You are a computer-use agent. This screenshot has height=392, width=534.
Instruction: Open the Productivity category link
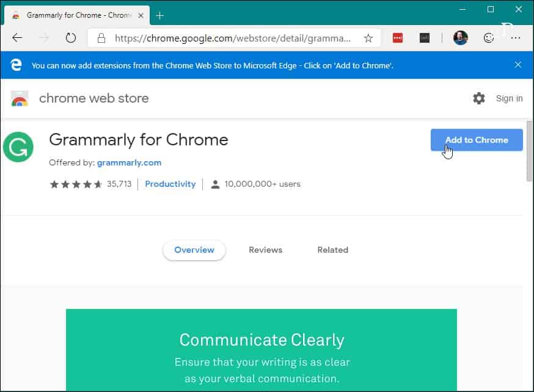coord(170,184)
